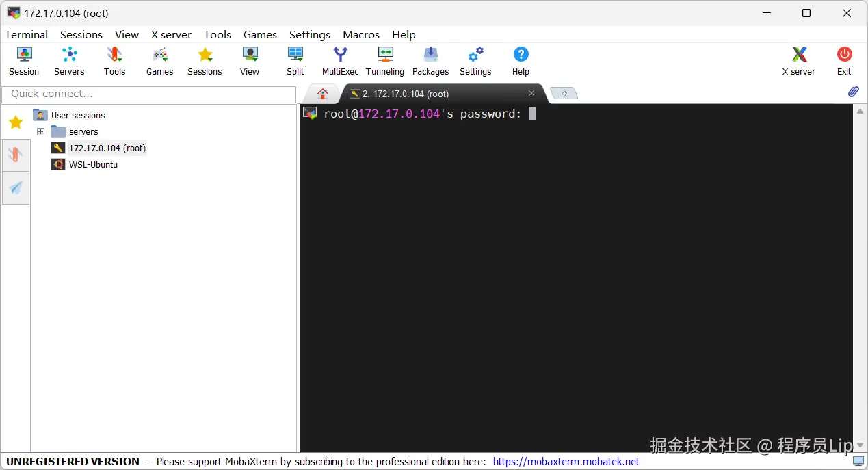This screenshot has width=868, height=470.
Task: Add a new tab with the plus button
Action: (x=564, y=94)
